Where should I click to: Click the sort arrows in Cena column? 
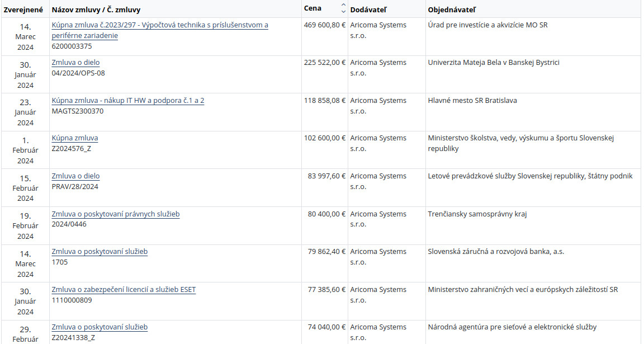[x=343, y=8]
